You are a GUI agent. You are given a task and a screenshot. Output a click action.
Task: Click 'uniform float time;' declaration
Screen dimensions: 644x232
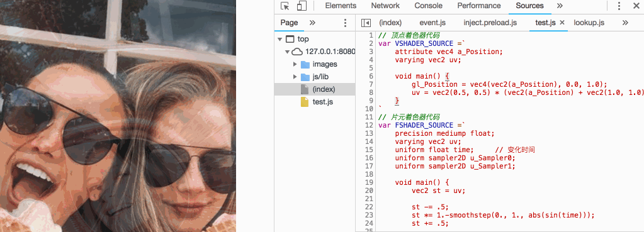pos(434,150)
